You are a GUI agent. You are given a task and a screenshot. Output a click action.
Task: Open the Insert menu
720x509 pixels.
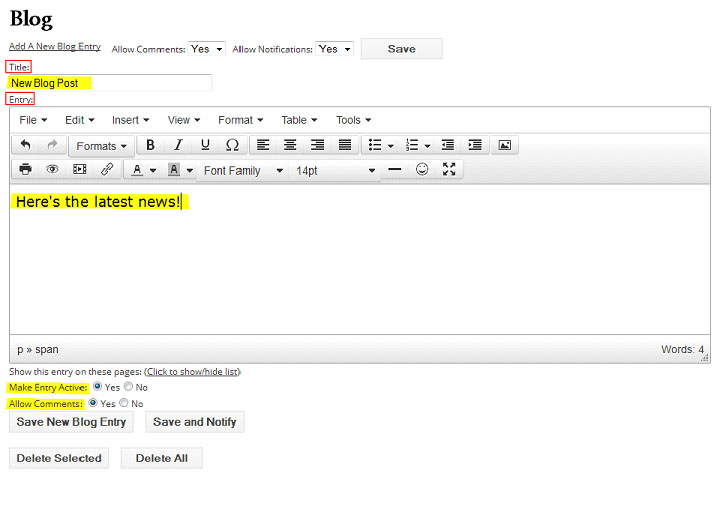(130, 120)
